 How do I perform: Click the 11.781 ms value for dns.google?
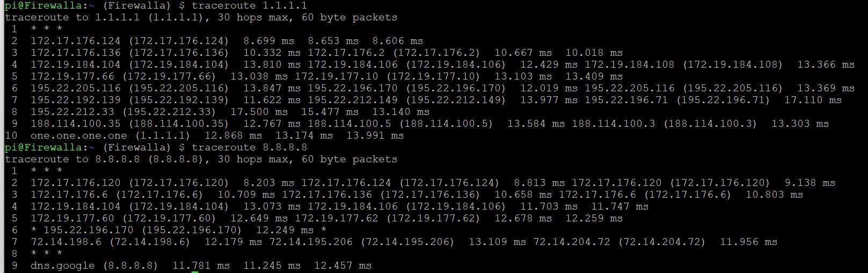coord(201,265)
